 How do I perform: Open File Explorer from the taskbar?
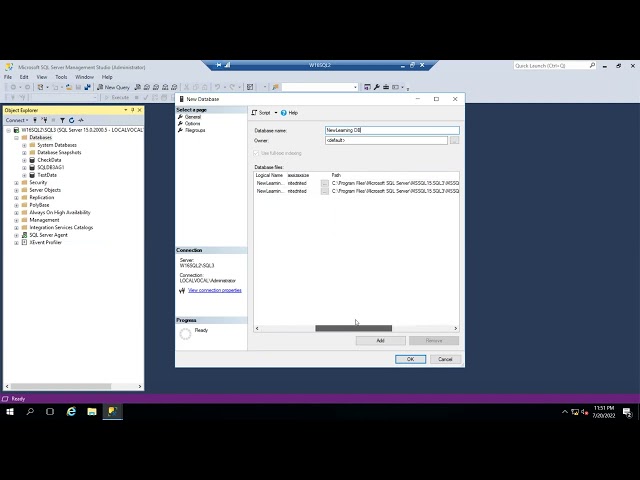coord(92,411)
